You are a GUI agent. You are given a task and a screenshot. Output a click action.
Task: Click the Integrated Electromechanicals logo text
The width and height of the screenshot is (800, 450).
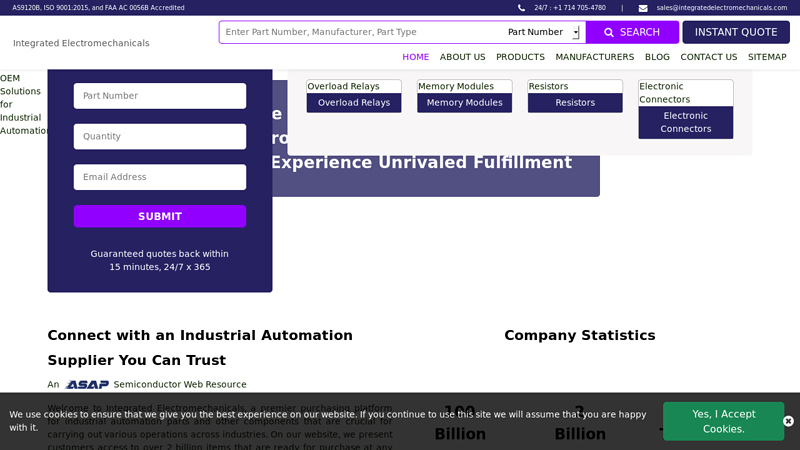click(x=81, y=43)
